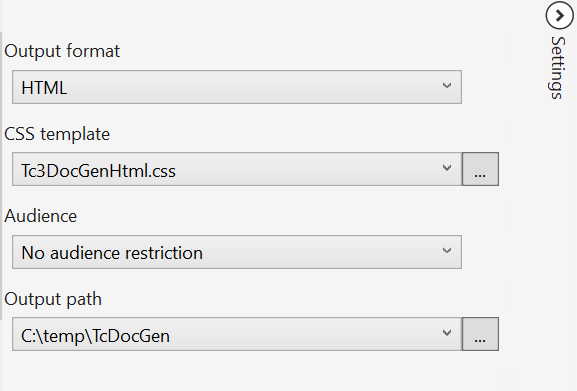The image size is (577, 391).
Task: Click the Audience label
Action: point(40,216)
